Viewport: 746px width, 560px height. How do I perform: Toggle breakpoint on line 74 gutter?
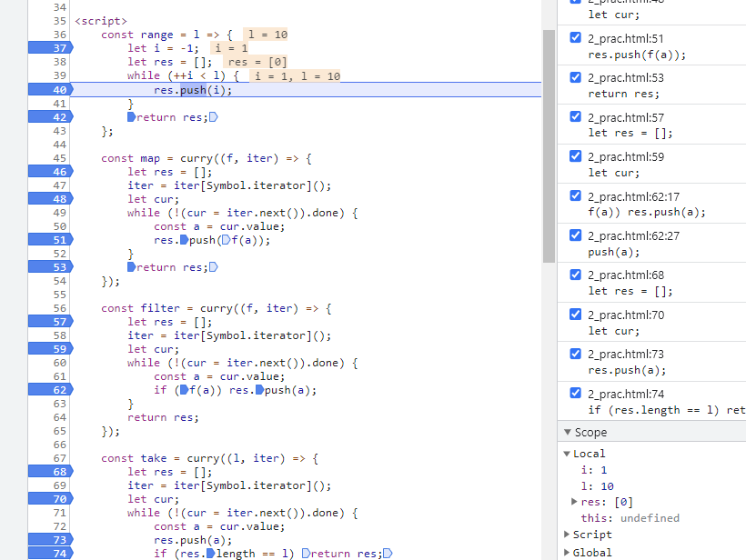pos(50,554)
